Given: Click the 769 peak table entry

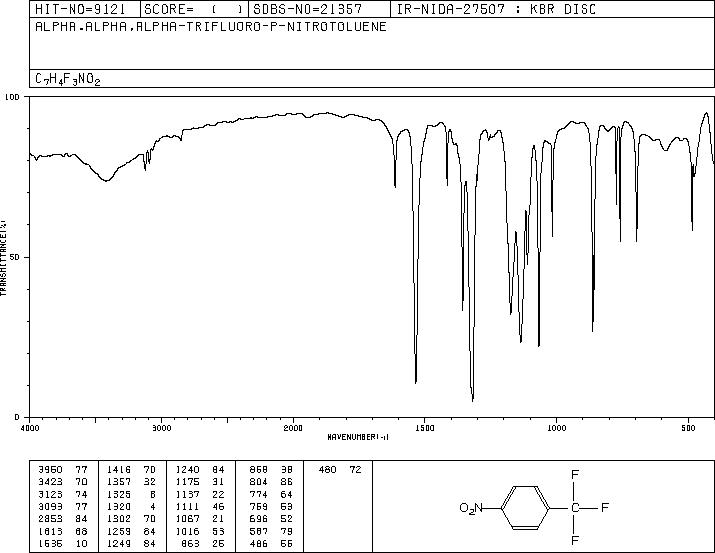Looking at the screenshot, I should 271,506.
